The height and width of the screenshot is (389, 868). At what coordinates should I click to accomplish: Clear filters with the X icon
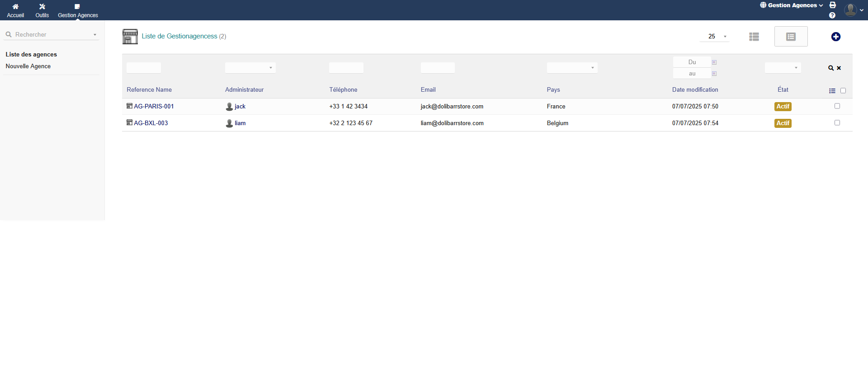coord(839,68)
